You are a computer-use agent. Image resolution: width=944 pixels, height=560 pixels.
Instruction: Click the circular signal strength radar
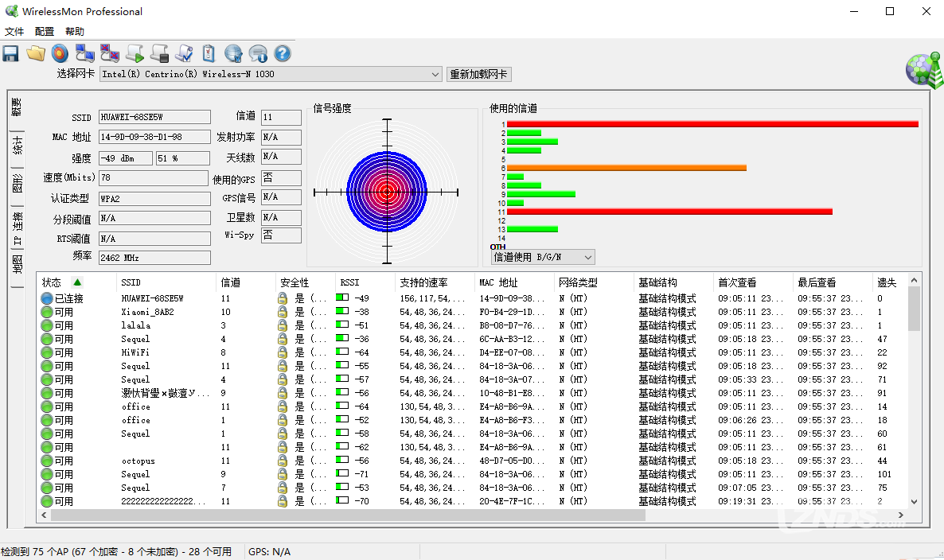tap(387, 192)
